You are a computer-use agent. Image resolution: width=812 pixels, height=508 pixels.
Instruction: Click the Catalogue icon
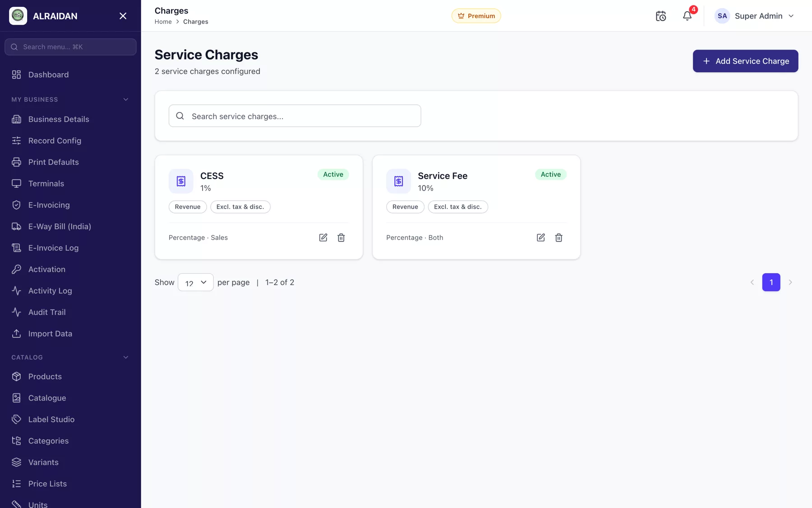17,398
